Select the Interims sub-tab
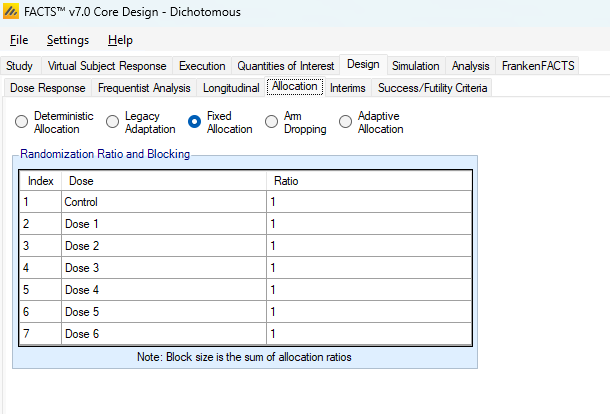 tap(347, 88)
